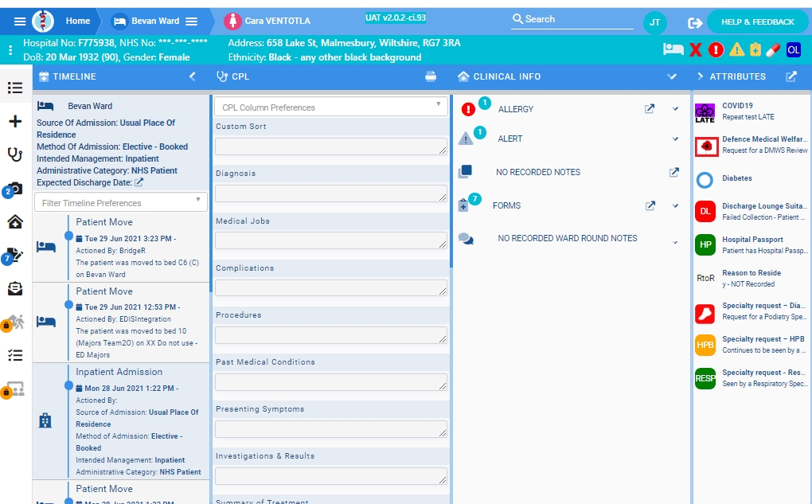Open Specialty request HPB attribute

[x=751, y=345]
